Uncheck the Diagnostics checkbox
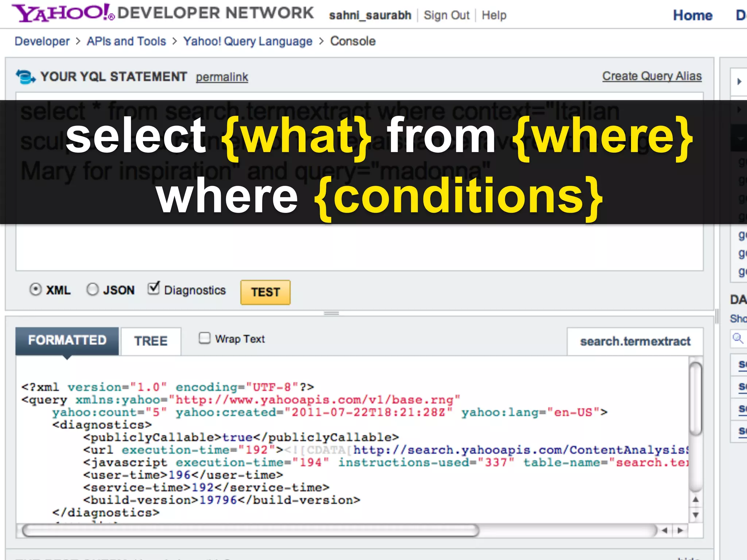This screenshot has width=747, height=560. point(154,288)
